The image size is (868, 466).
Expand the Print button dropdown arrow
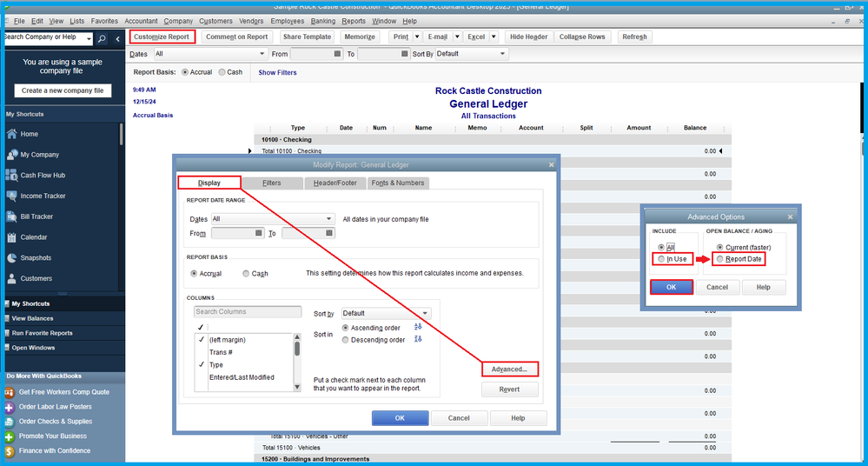pos(417,37)
